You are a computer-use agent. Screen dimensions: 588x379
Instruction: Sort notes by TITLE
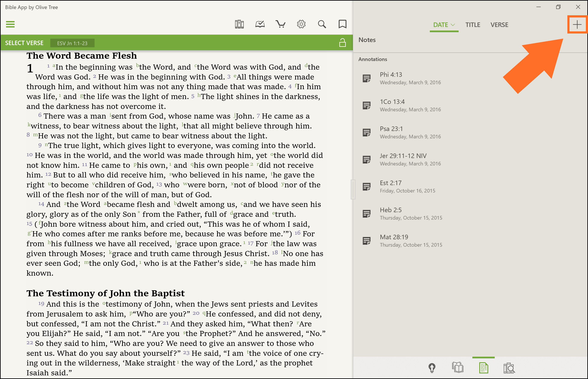point(473,25)
